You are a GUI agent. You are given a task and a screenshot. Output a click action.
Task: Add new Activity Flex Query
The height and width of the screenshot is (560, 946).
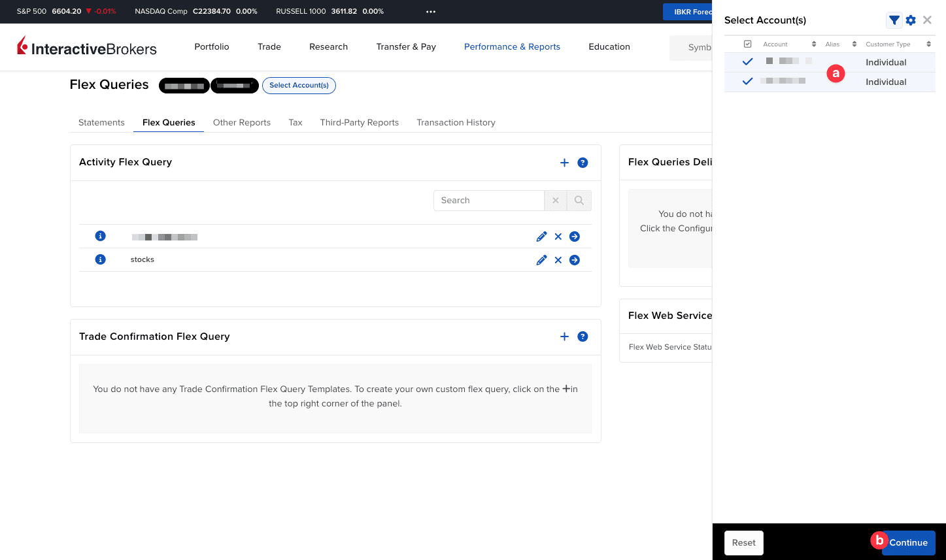coord(564,163)
